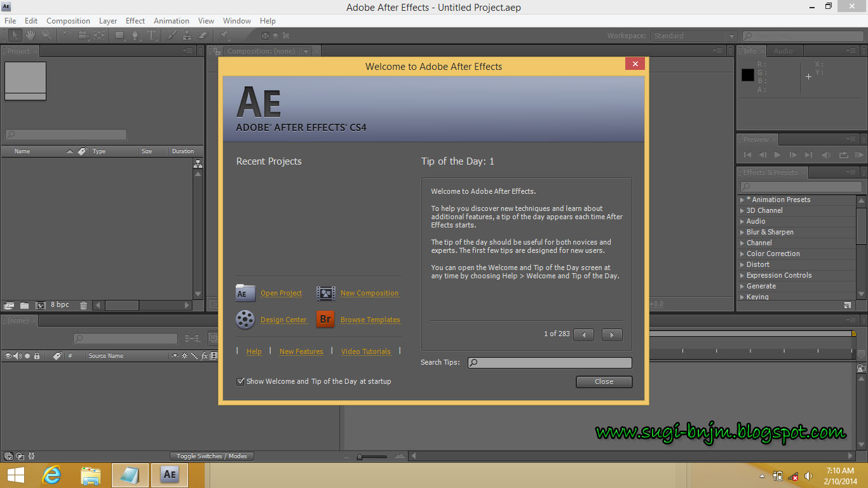Open the Window menu
This screenshot has height=488, width=868.
click(x=237, y=21)
